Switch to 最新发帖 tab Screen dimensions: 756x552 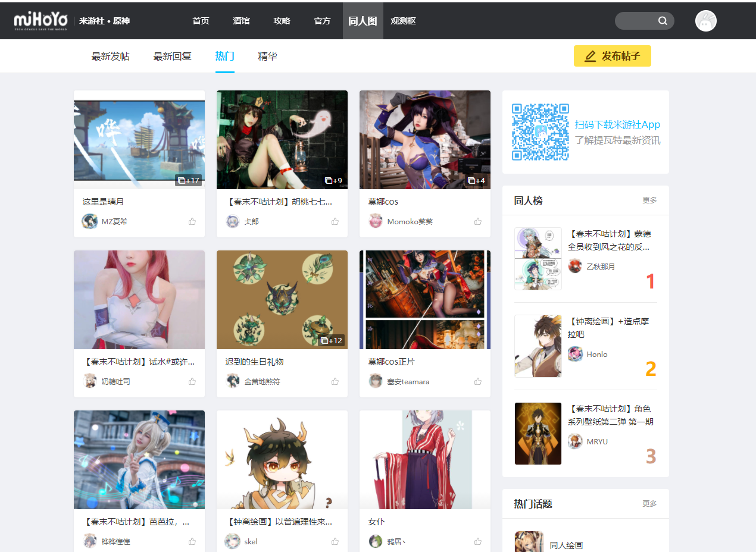click(x=110, y=57)
